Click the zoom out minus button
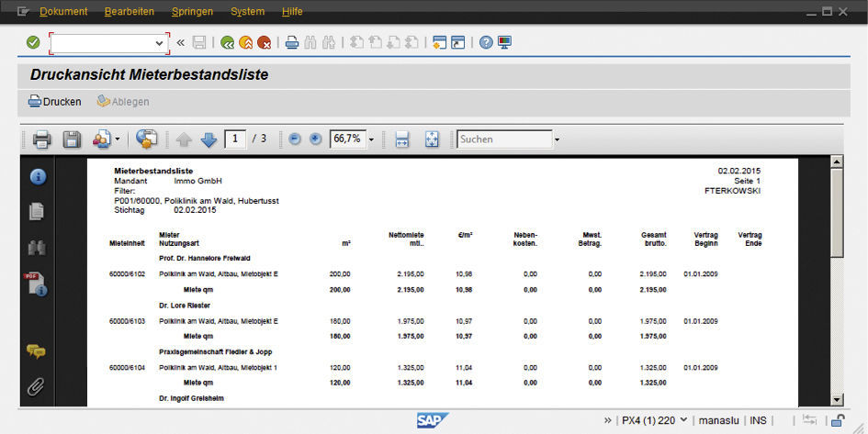The image size is (868, 434). tap(295, 139)
